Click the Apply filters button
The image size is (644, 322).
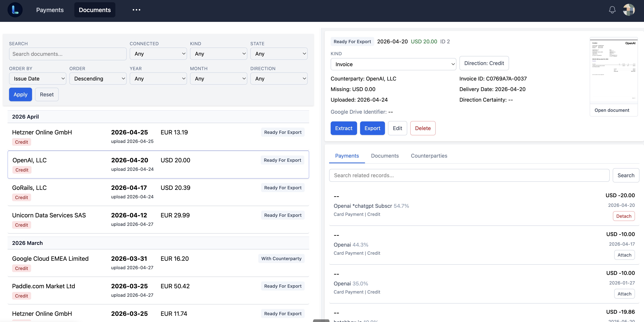pos(21,94)
